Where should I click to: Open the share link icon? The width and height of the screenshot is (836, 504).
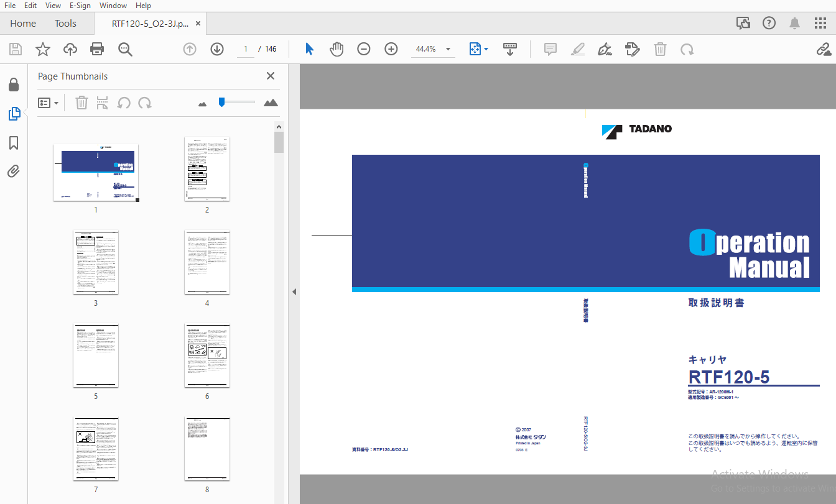click(824, 49)
